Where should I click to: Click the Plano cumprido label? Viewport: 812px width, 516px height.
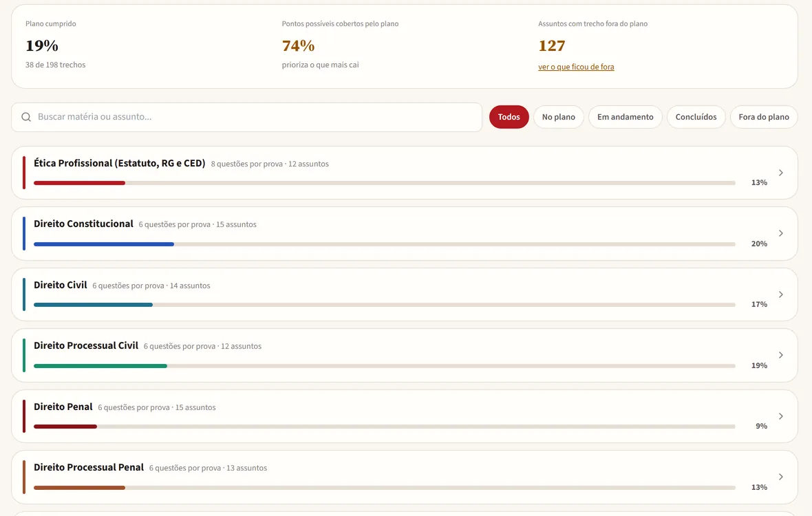(x=51, y=24)
